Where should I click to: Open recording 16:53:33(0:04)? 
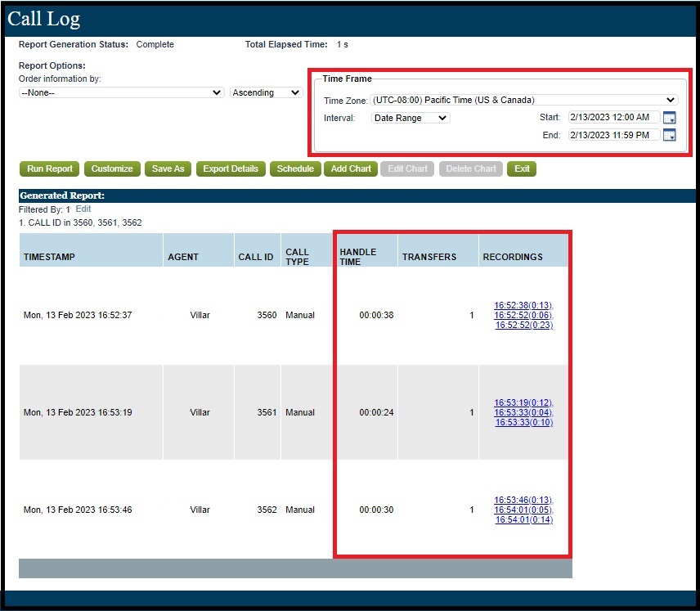pos(523,413)
